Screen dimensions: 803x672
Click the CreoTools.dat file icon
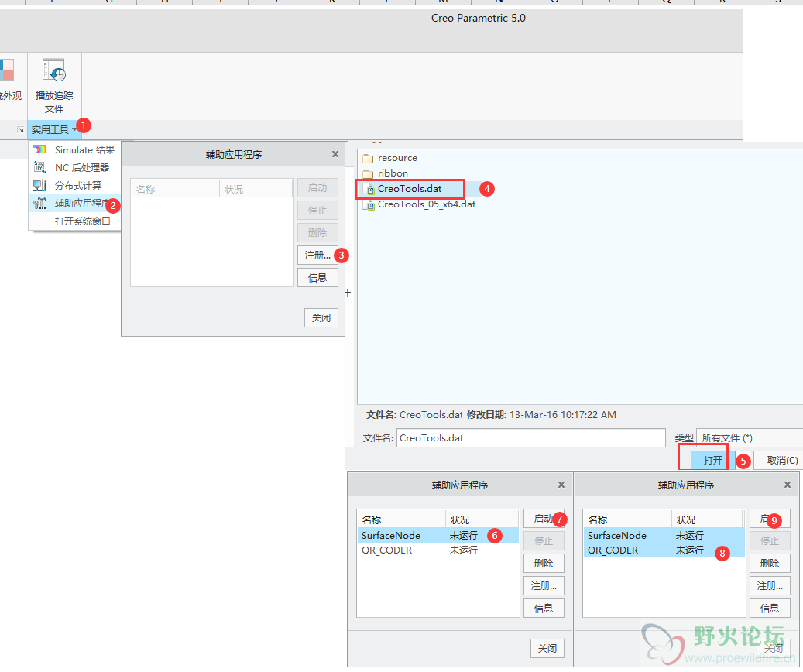[x=369, y=189]
